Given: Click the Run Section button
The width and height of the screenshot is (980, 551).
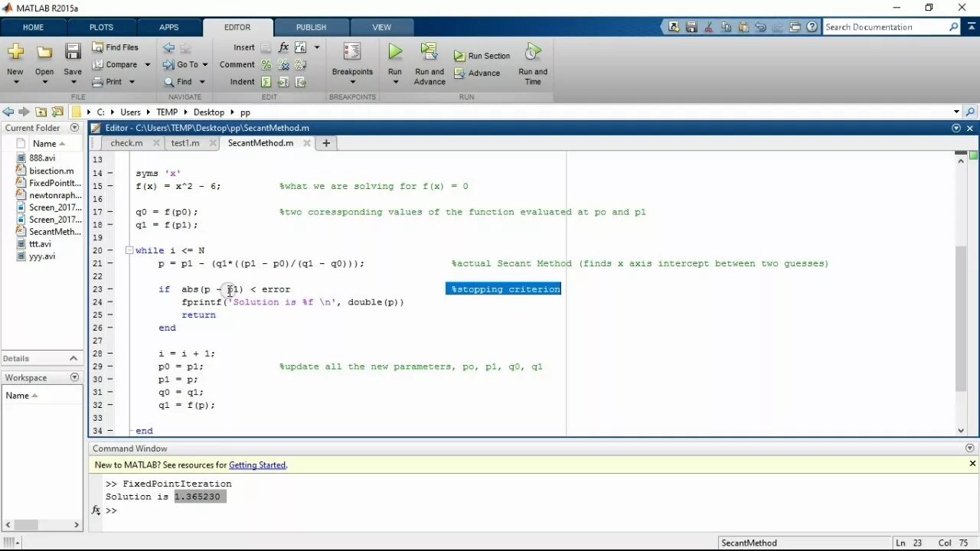Looking at the screenshot, I should coord(482,56).
